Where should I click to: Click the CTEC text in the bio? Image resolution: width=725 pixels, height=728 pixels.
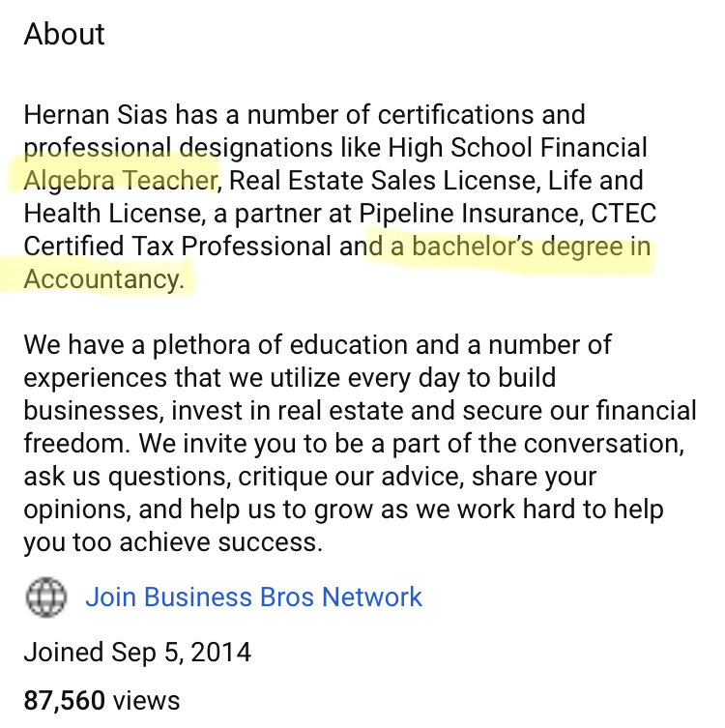623,214
